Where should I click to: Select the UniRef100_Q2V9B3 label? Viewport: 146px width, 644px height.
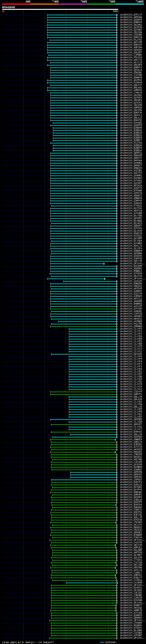[131, 30]
